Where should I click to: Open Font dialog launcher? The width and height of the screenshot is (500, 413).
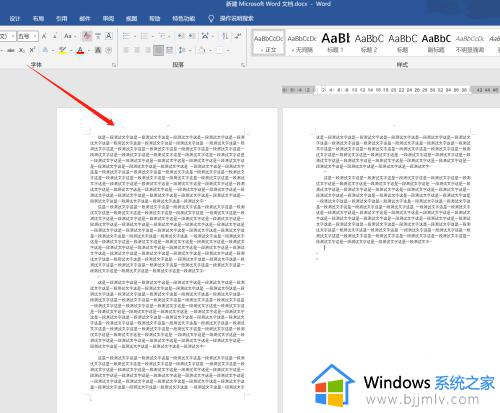coord(114,65)
